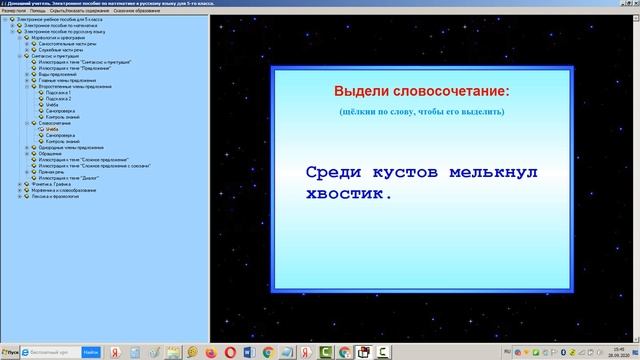Select the word "хвостик" in the sentence
The width and height of the screenshot is (640, 360).
[x=345, y=193]
